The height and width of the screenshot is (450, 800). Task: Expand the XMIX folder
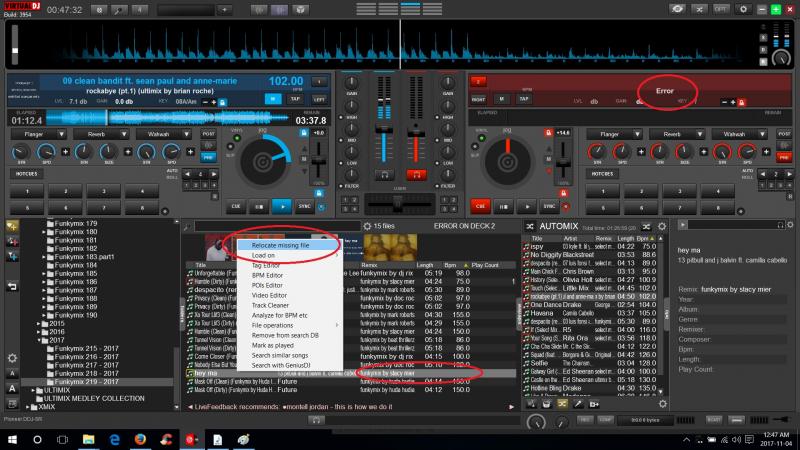click(x=28, y=407)
